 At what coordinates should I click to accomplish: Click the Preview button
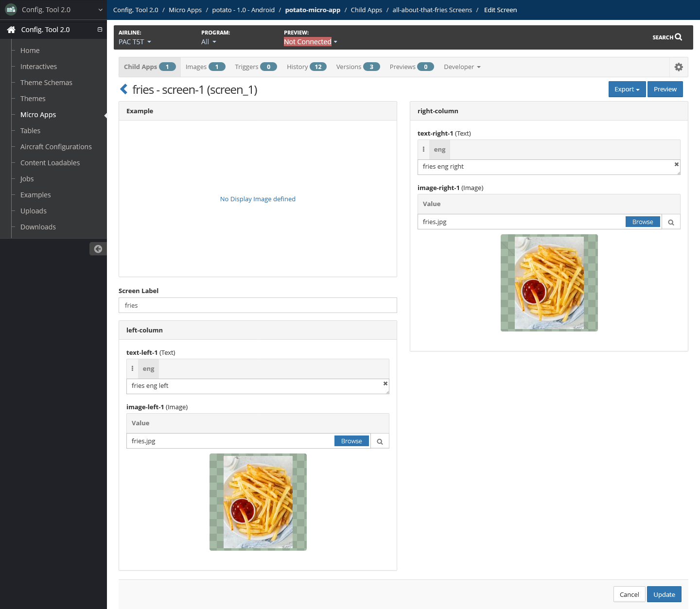pyautogui.click(x=665, y=89)
